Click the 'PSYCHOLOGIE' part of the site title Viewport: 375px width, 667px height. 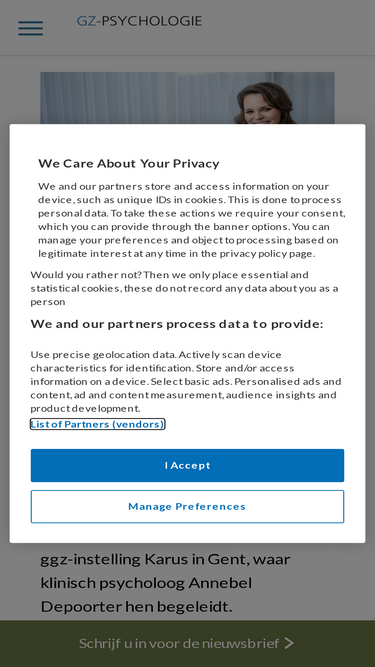click(152, 21)
